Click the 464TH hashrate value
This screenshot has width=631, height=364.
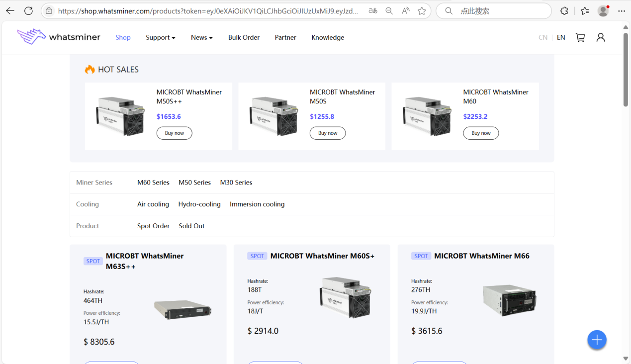(93, 301)
